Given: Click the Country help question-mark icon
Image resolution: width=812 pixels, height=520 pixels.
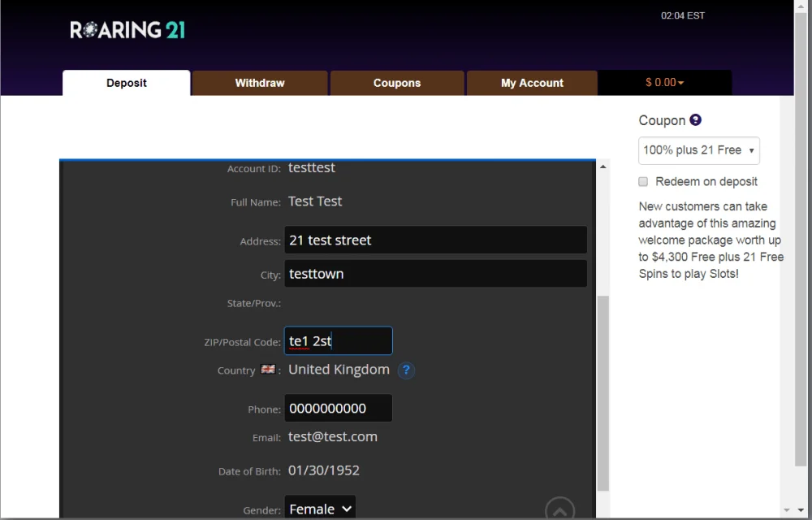Looking at the screenshot, I should pyautogui.click(x=407, y=370).
